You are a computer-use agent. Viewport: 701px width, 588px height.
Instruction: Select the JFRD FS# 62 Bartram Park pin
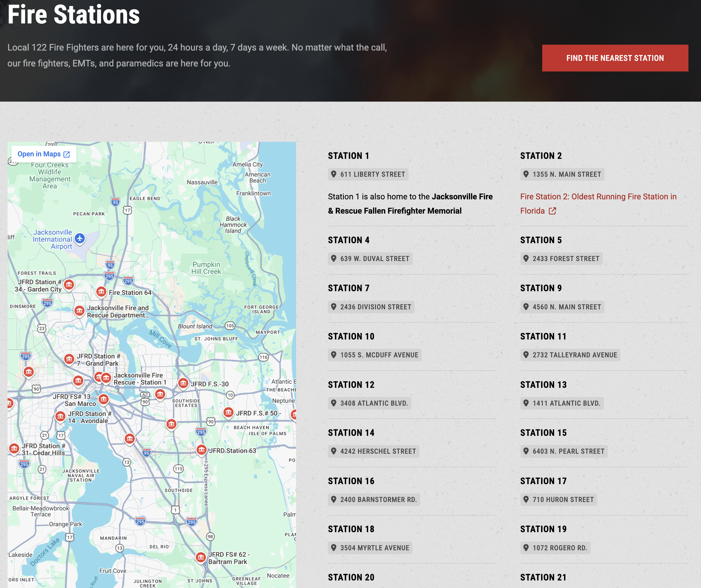[201, 557]
